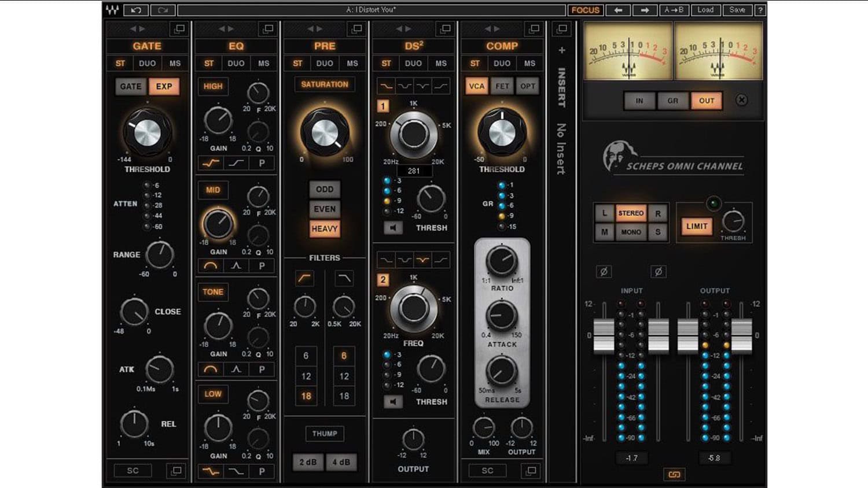This screenshot has width=868, height=488.
Task: Click the GATE module reorder arrows
Action: pos(138,28)
